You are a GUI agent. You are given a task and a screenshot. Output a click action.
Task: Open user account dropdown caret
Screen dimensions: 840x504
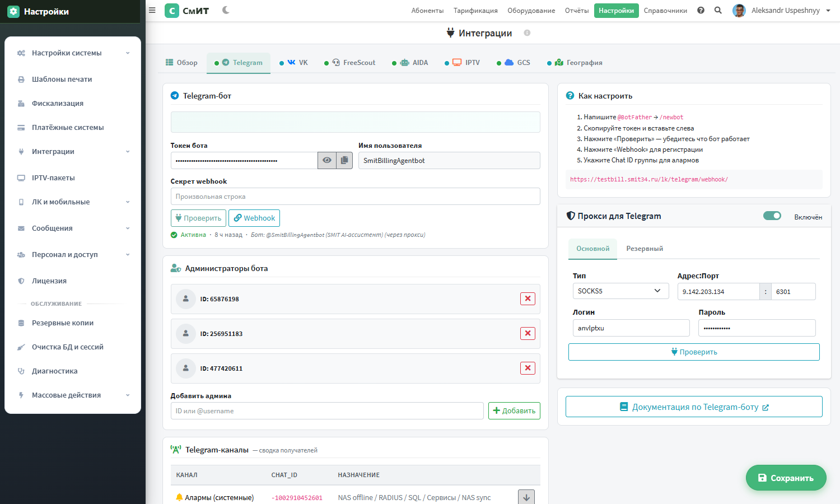click(x=828, y=11)
